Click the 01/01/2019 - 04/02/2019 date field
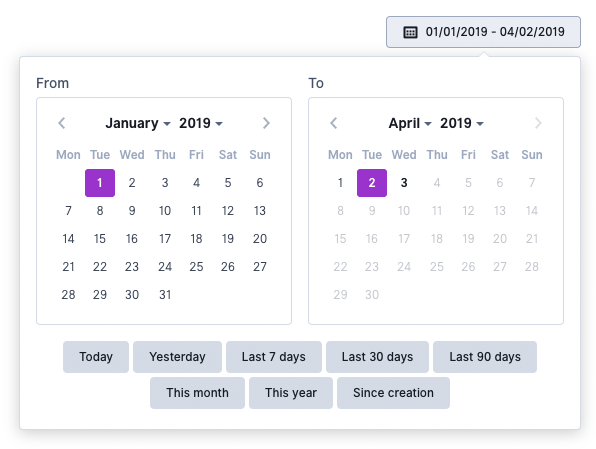596x449 pixels. 483,32
